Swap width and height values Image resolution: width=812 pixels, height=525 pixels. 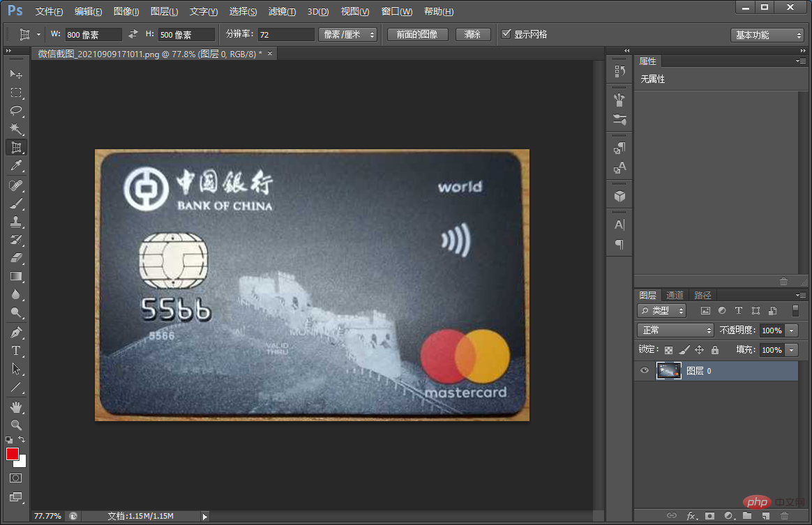(133, 33)
